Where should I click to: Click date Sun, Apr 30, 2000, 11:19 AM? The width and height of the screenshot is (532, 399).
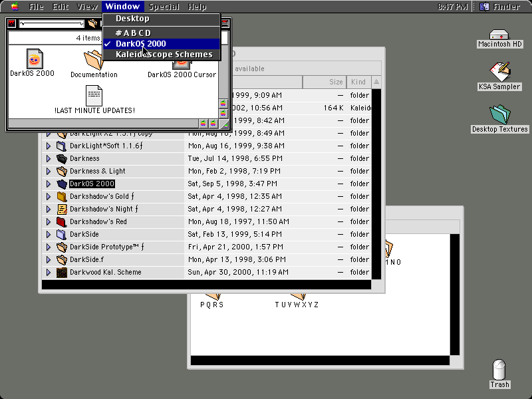click(238, 272)
